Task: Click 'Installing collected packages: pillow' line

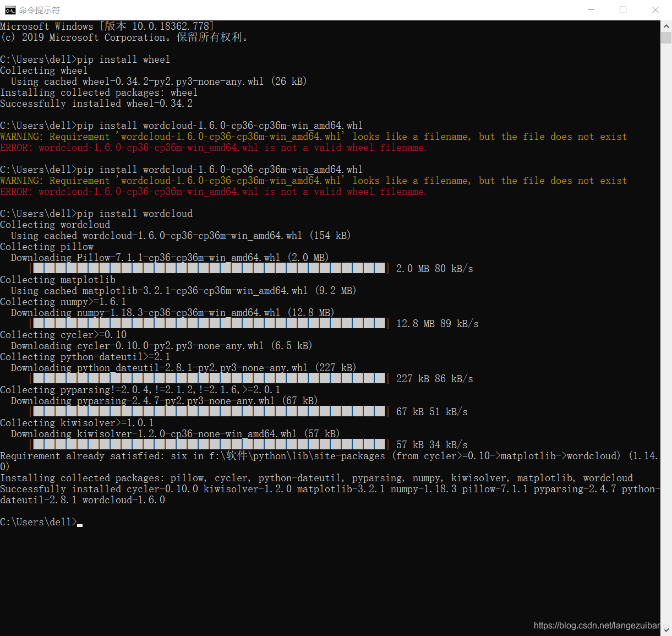Action: [316, 478]
